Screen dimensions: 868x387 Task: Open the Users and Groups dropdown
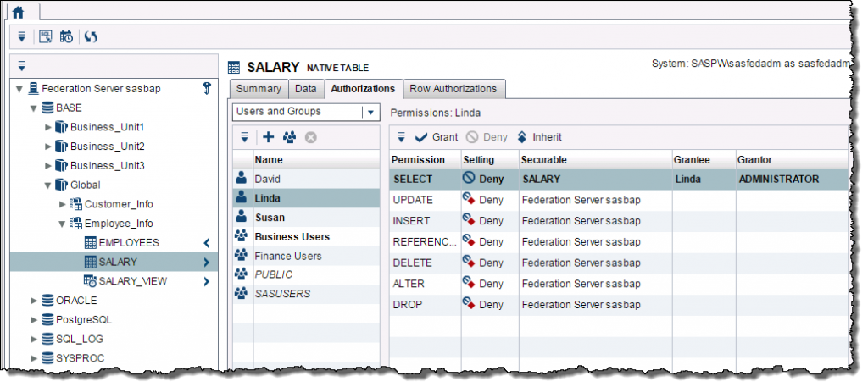click(370, 112)
